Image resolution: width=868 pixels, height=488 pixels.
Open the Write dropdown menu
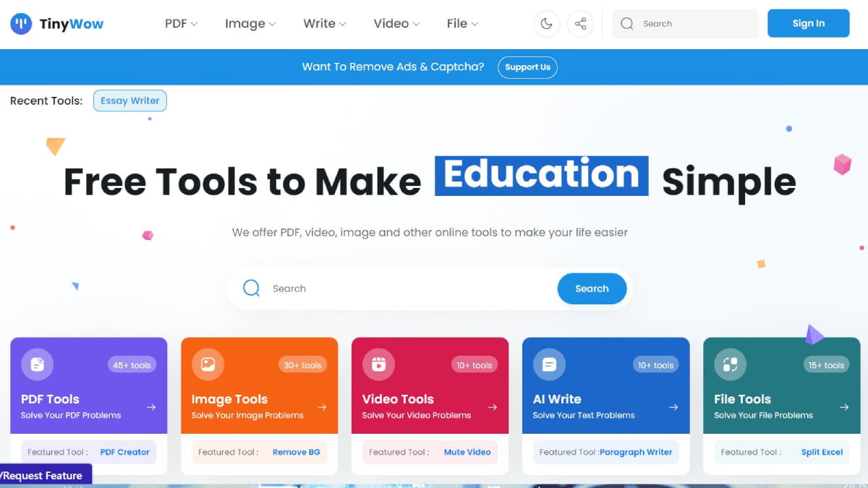tap(325, 24)
